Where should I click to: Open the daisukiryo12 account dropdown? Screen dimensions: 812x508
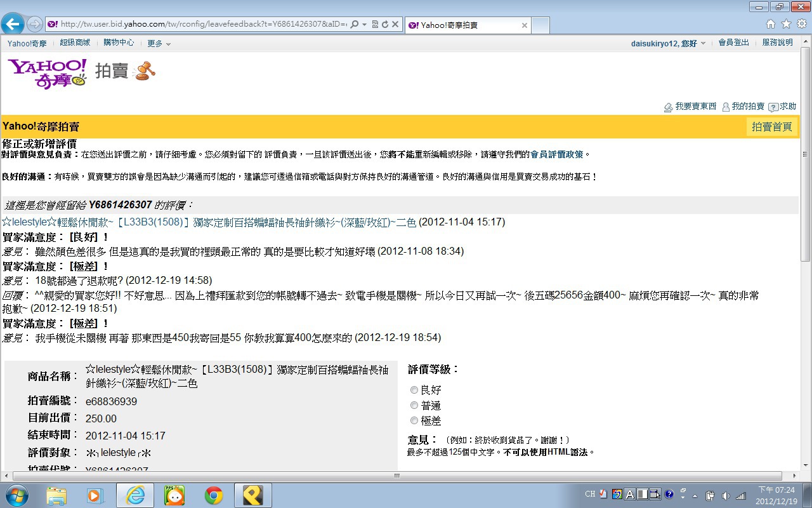[669, 43]
